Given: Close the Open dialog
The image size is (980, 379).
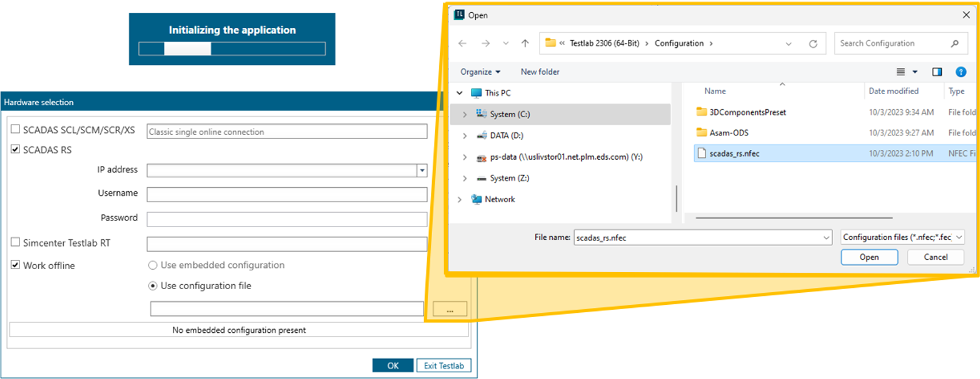Looking at the screenshot, I should [966, 15].
